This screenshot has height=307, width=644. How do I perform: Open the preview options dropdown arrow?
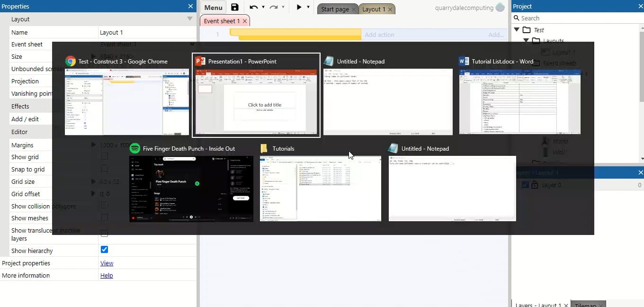coord(308,7)
